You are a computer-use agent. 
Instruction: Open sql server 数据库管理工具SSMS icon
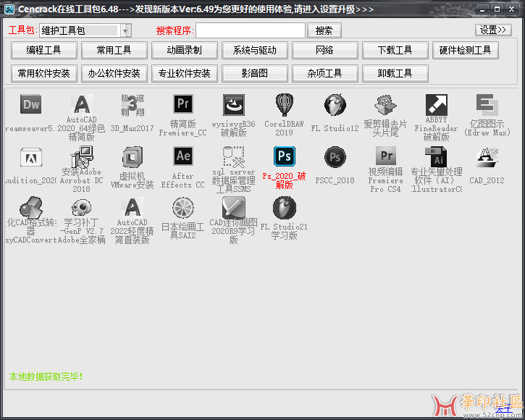(234, 156)
